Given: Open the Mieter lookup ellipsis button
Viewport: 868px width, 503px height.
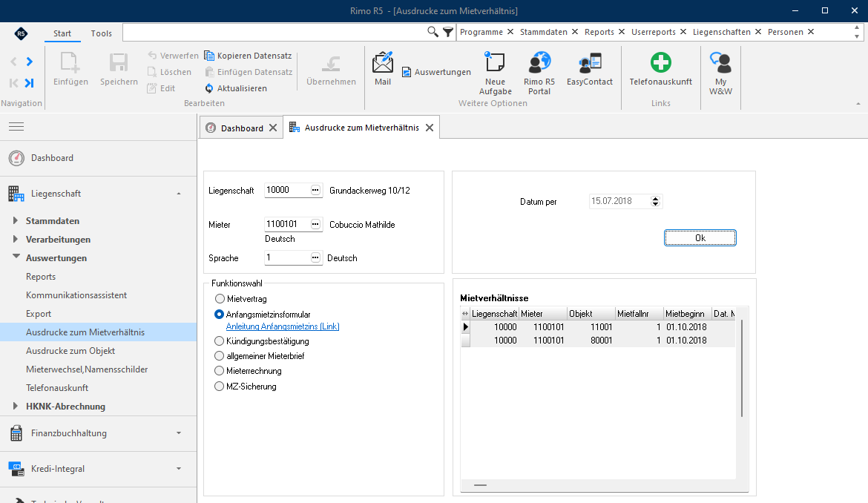Looking at the screenshot, I should tap(315, 224).
